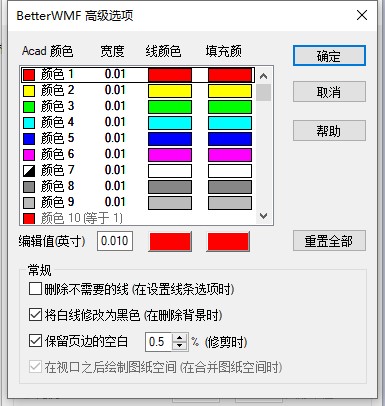The height and width of the screenshot is (406, 385).
Task: Select the 颜色 6 magenta icon
Action: coord(29,155)
